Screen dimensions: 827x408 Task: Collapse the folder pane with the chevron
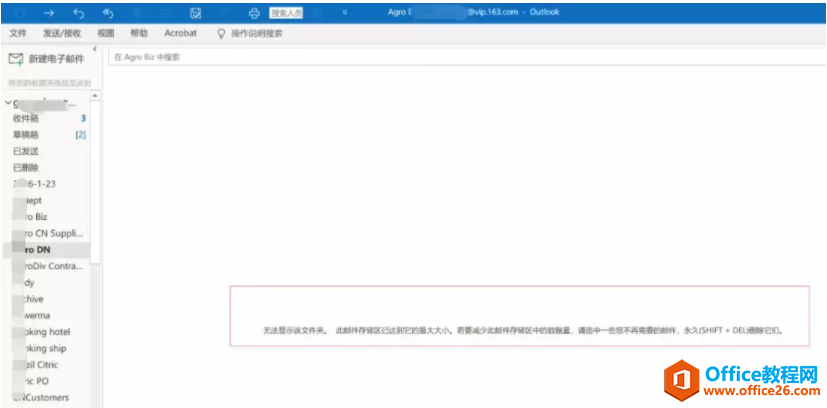point(95,49)
